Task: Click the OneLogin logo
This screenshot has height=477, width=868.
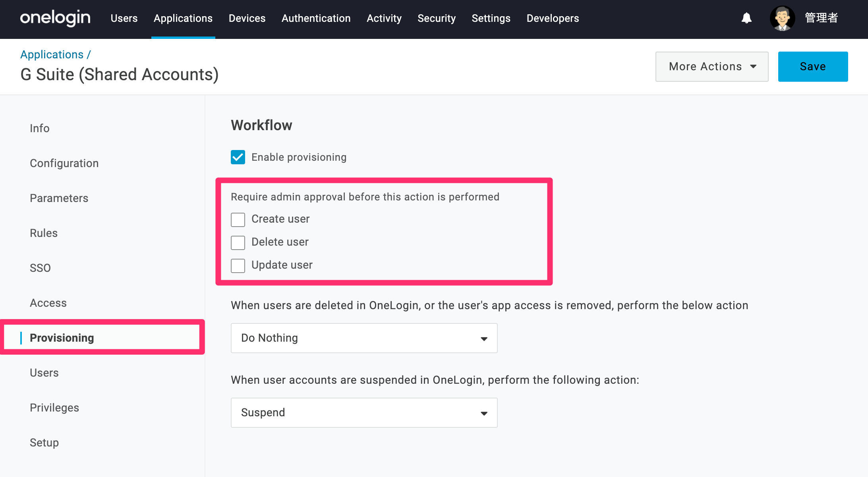Action: (x=55, y=18)
